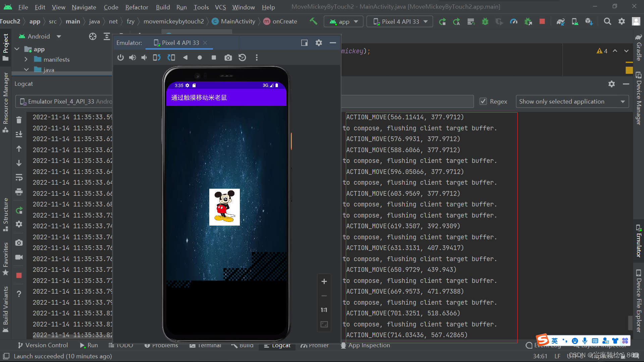Click logcat up-the-stack-trace arrow
644x362 pixels.
pos(19,148)
